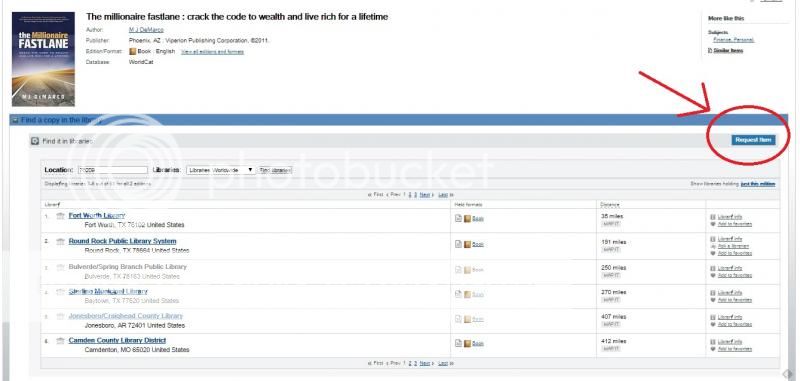Click the document icon in Jonesboro/Craighead row
Viewport: 800px width, 381px height.
[458, 319]
